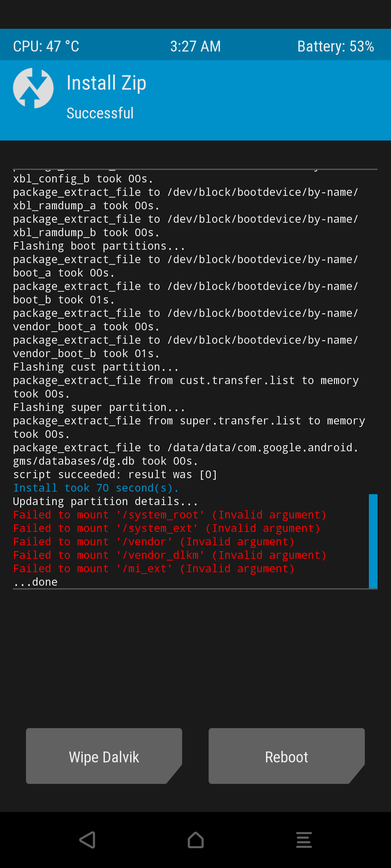
Task: Click the failed mount '/vendor_dlkm' error line
Action: click(170, 555)
